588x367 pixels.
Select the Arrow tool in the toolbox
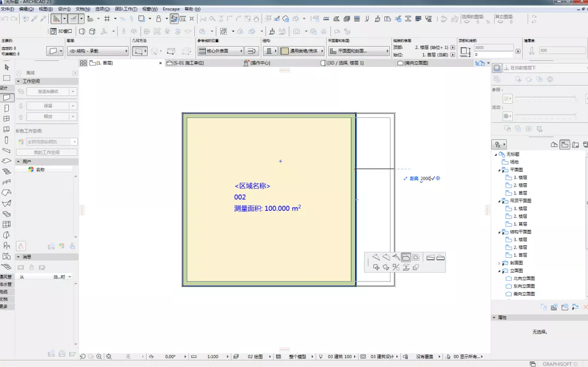(7, 67)
